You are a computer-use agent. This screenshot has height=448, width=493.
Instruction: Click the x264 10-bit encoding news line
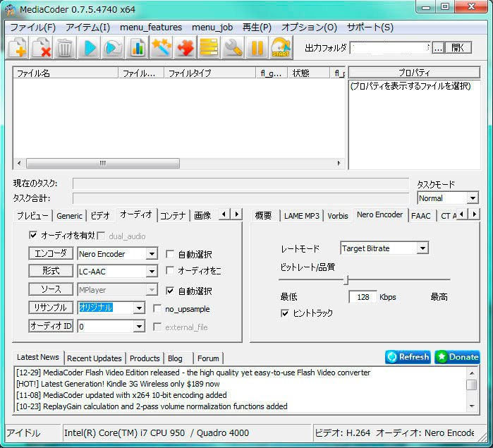click(121, 395)
